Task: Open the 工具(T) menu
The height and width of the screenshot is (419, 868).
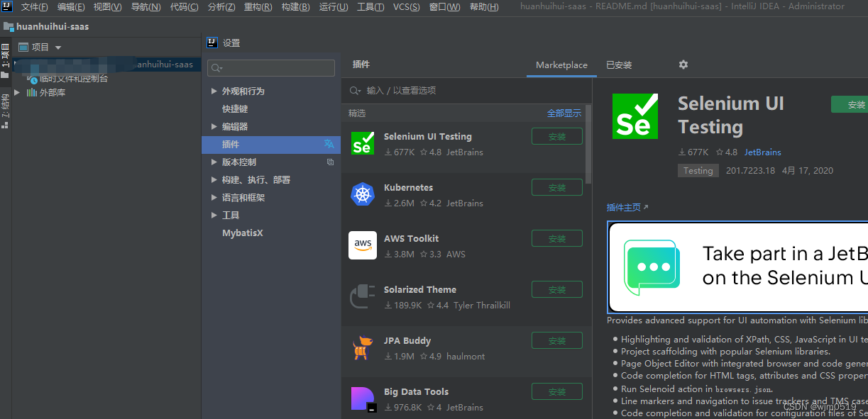Action: pyautogui.click(x=370, y=7)
